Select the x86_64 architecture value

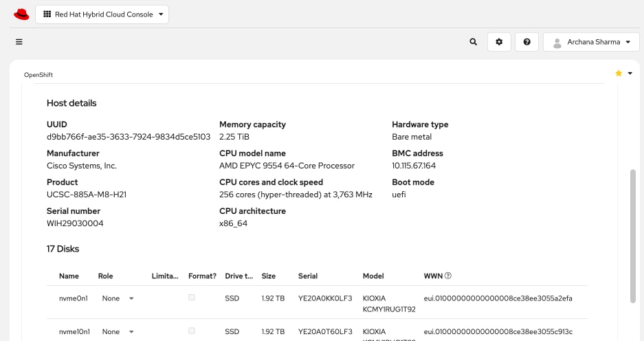click(233, 223)
